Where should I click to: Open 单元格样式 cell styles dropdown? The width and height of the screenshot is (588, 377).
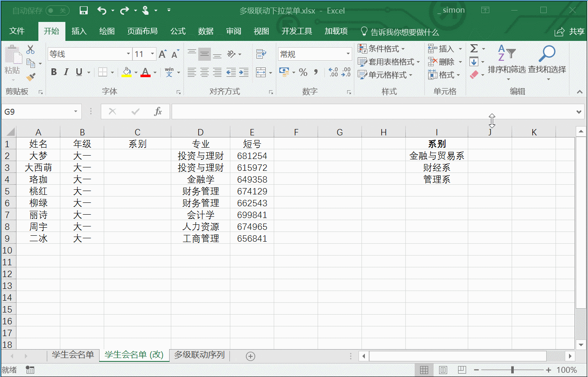click(385, 75)
